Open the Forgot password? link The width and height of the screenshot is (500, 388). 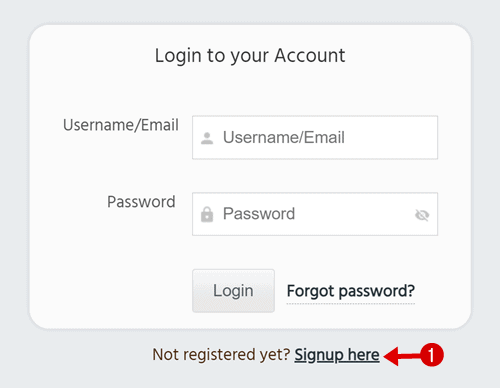[351, 292]
